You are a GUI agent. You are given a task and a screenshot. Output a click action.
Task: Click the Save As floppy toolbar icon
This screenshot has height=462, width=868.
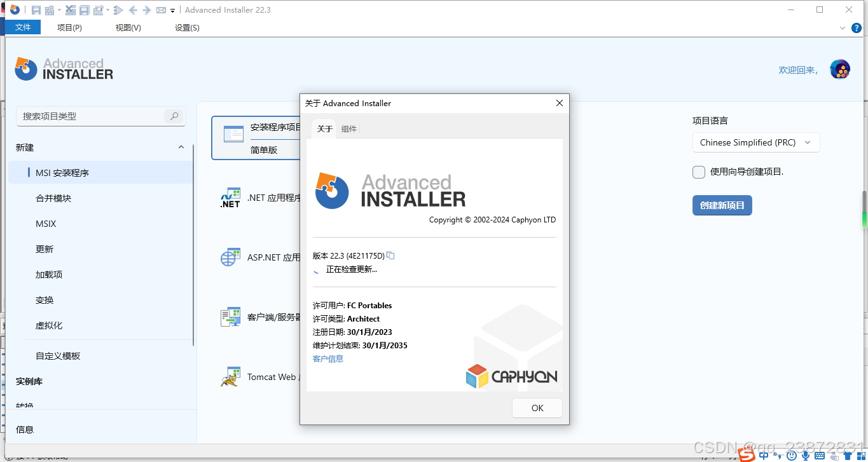[x=84, y=10]
